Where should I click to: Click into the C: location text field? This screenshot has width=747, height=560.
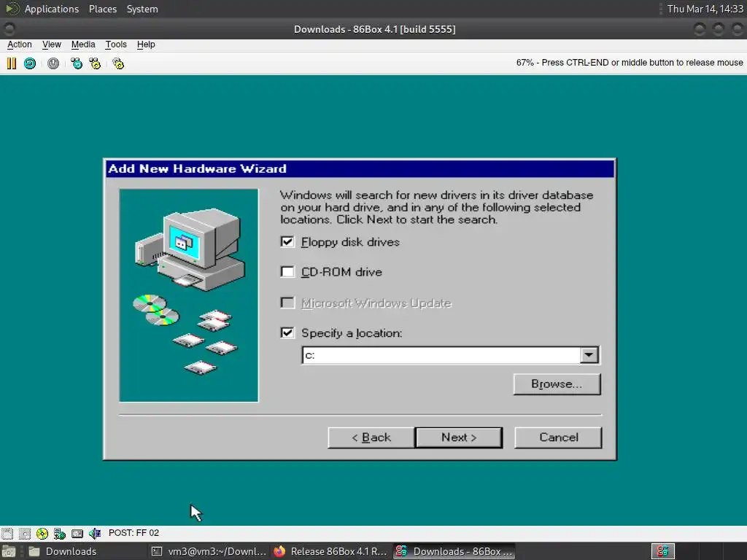pos(441,355)
